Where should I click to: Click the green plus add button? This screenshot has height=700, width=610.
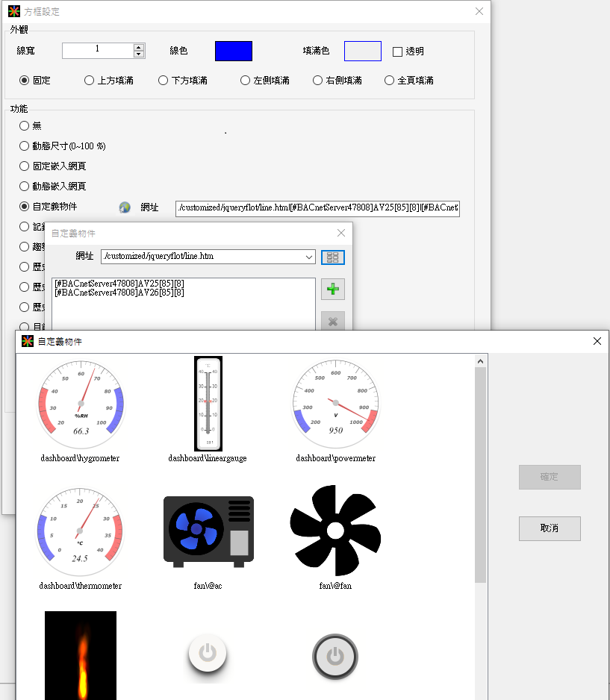coord(333,290)
